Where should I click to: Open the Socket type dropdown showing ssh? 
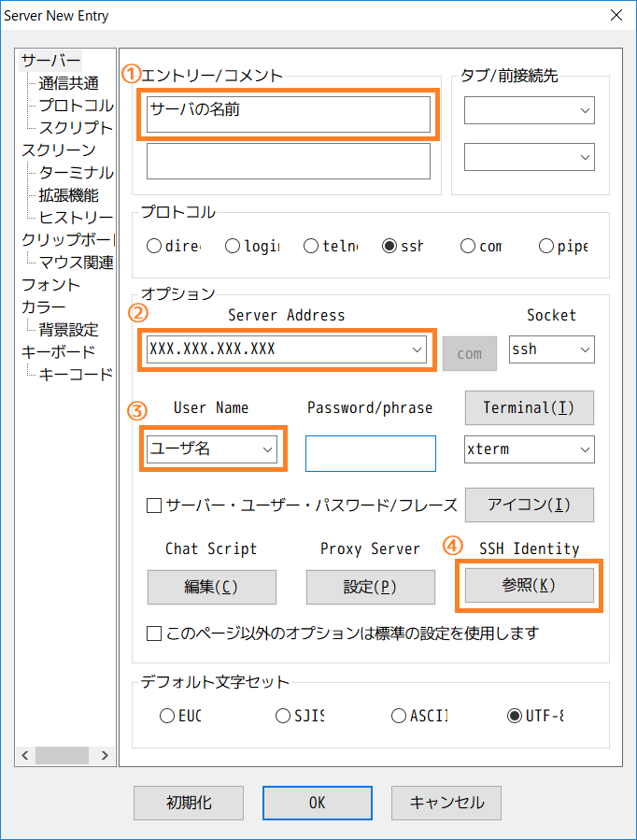[585, 349]
